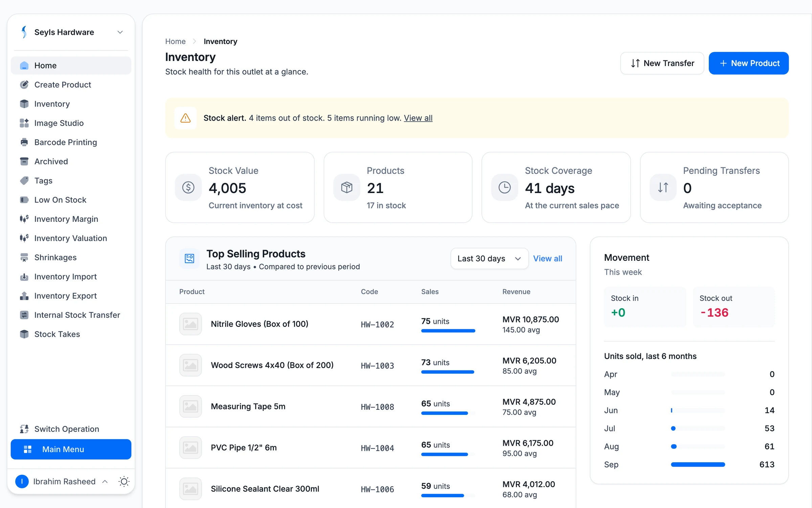Click the Tags icon in sidebar

click(24, 181)
